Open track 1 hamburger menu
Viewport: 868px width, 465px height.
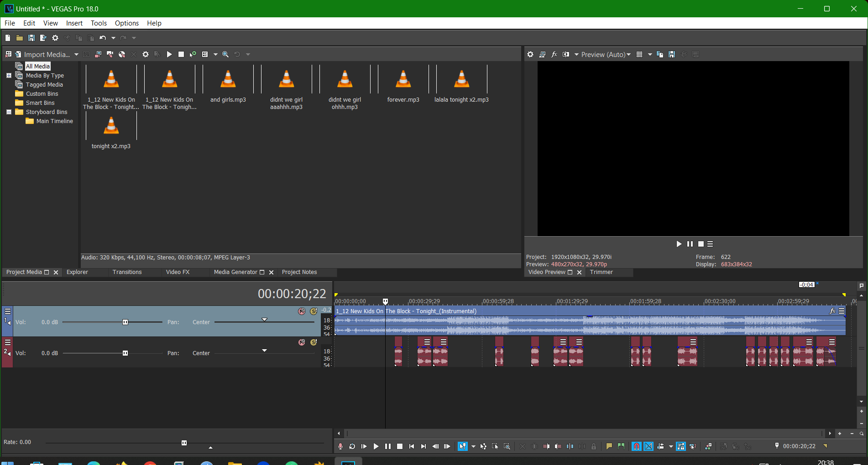8,311
